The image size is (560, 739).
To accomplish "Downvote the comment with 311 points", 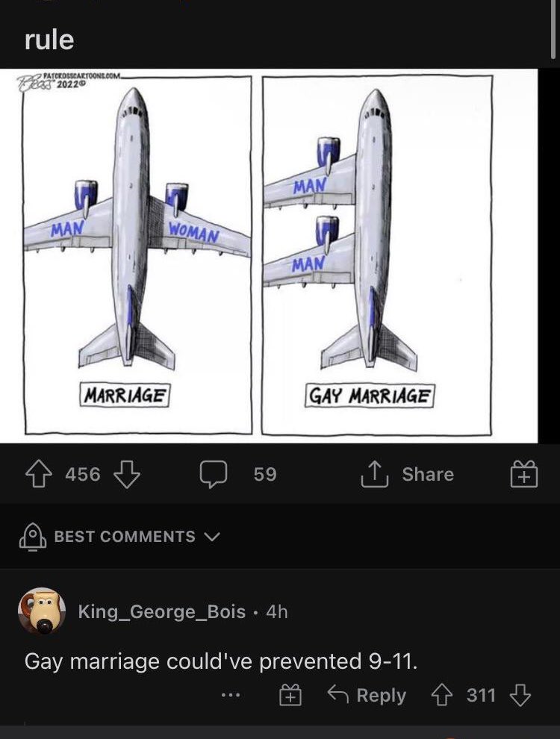I will click(519, 696).
